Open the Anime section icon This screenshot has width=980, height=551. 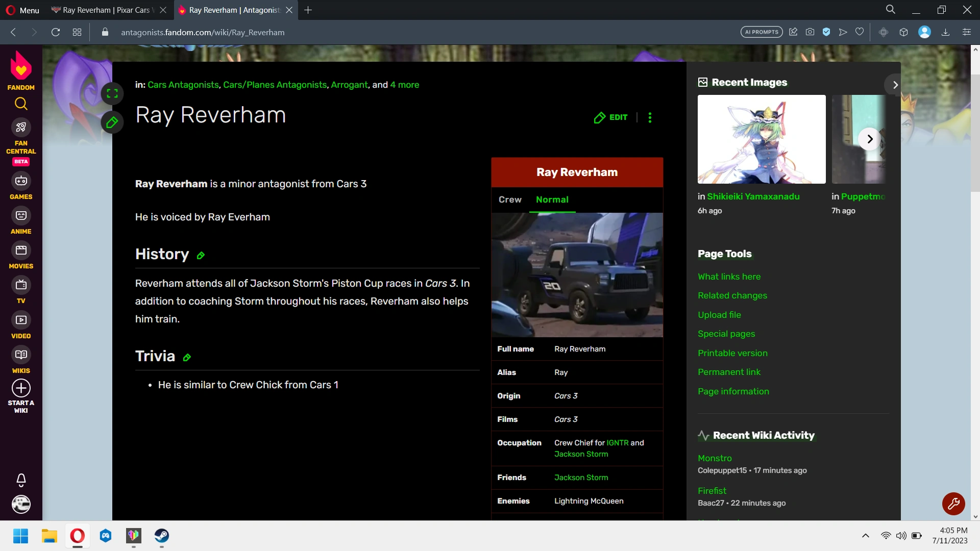pos(21,216)
